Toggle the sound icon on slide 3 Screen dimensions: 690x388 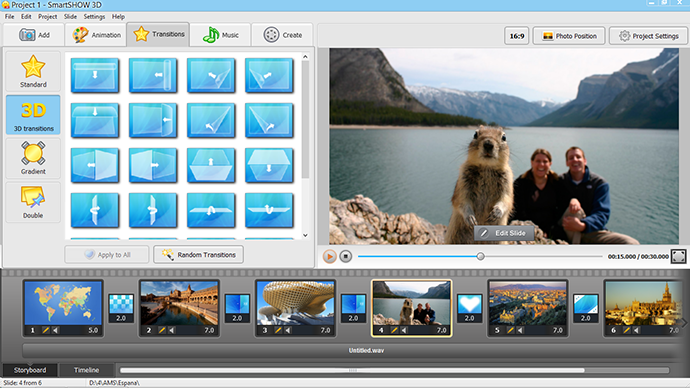pos(288,330)
